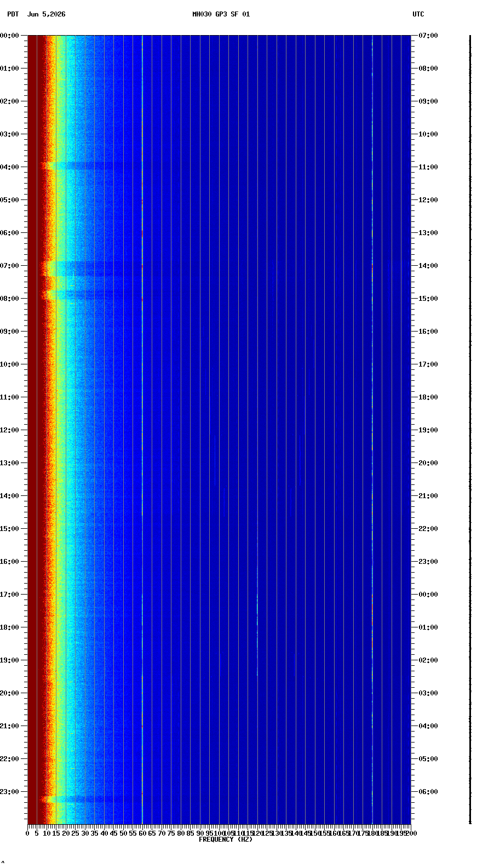Click the frequency axis tick '25'
Screen dimensions: 494x868
(x=75, y=833)
